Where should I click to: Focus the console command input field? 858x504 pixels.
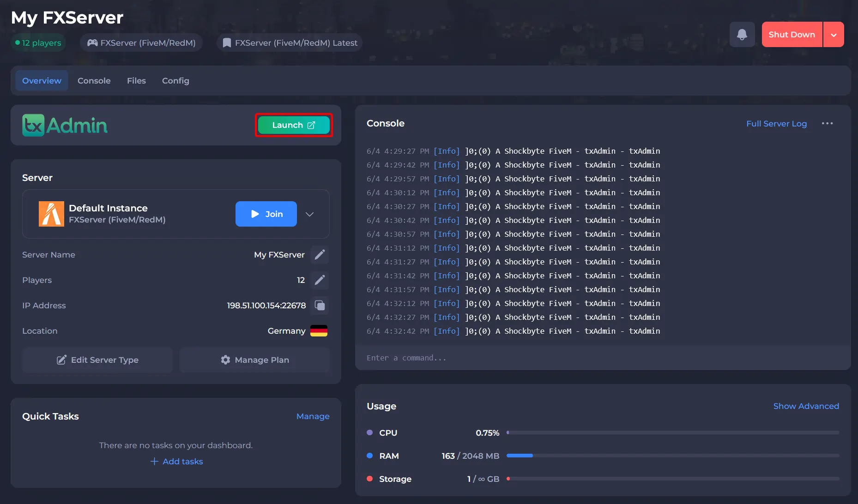point(603,358)
